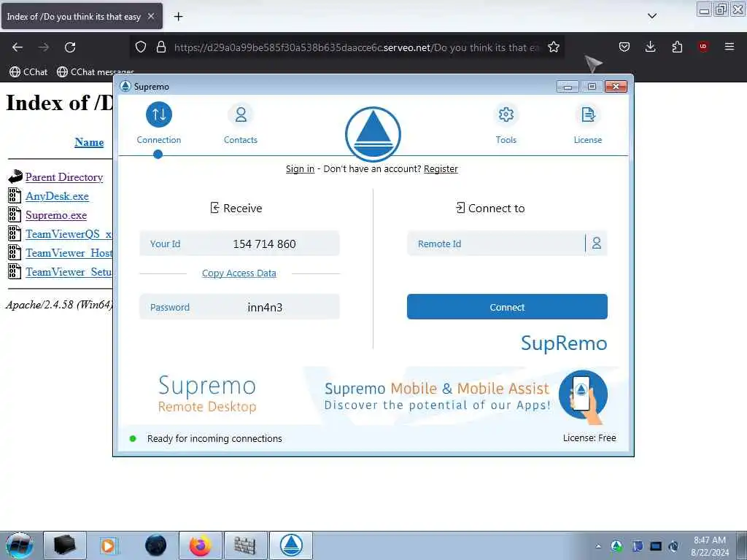
Task: Open the Contacts tab in Supremo
Action: tap(241, 122)
